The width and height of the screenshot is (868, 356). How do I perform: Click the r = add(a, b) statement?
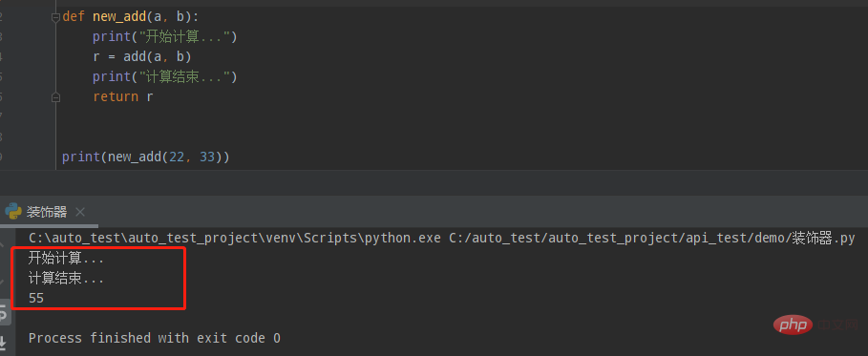click(142, 56)
